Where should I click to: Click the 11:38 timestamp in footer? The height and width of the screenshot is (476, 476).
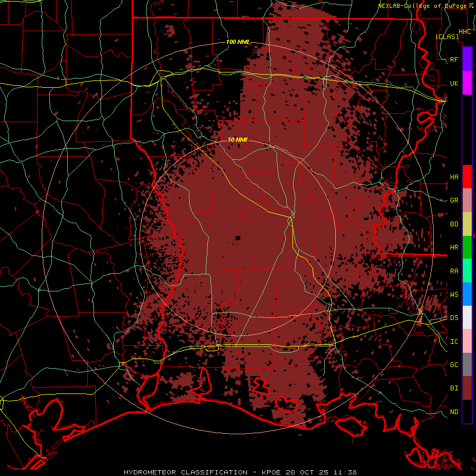point(345,472)
